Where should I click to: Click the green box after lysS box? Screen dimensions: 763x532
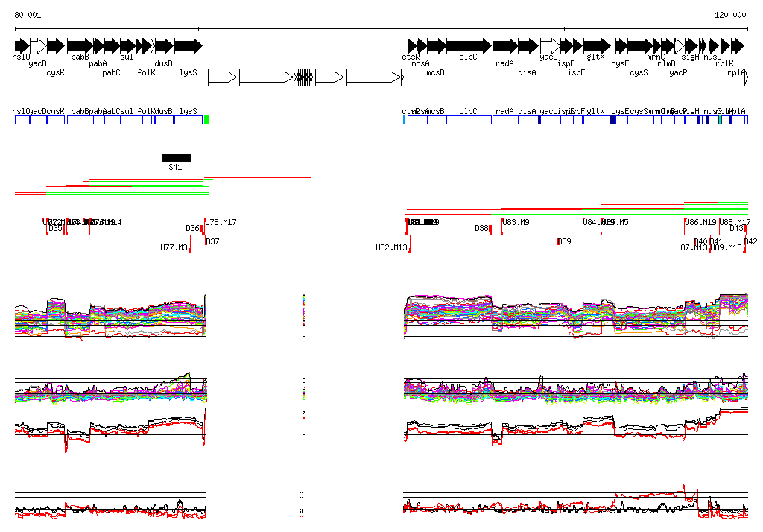pyautogui.click(x=206, y=120)
